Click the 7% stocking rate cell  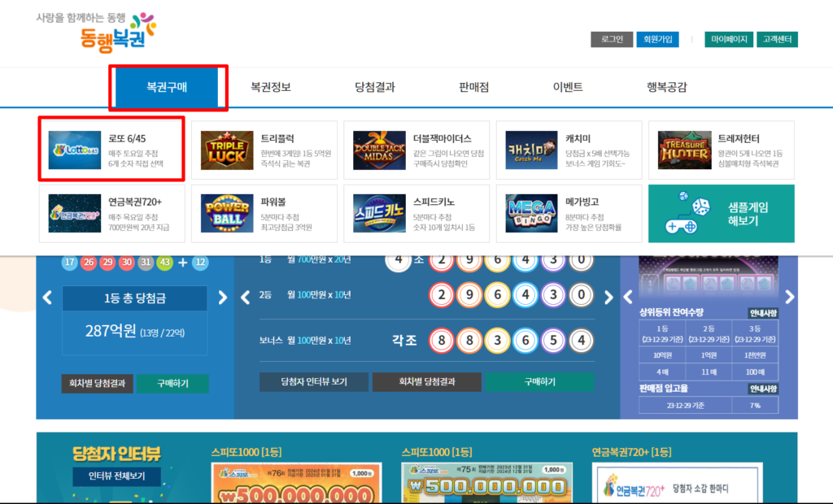click(755, 405)
